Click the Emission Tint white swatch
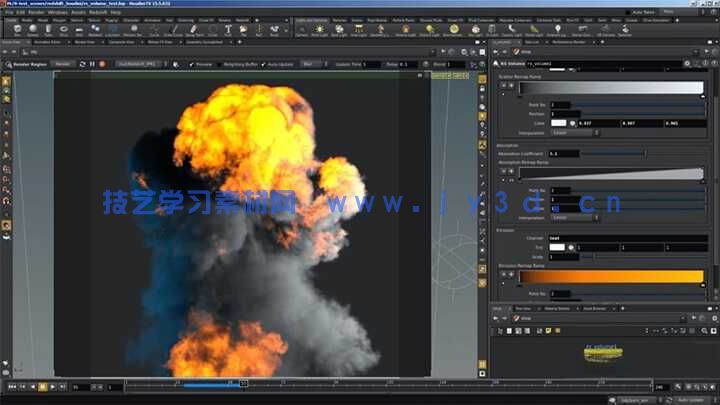Image resolution: width=720 pixels, height=405 pixels. [557, 247]
